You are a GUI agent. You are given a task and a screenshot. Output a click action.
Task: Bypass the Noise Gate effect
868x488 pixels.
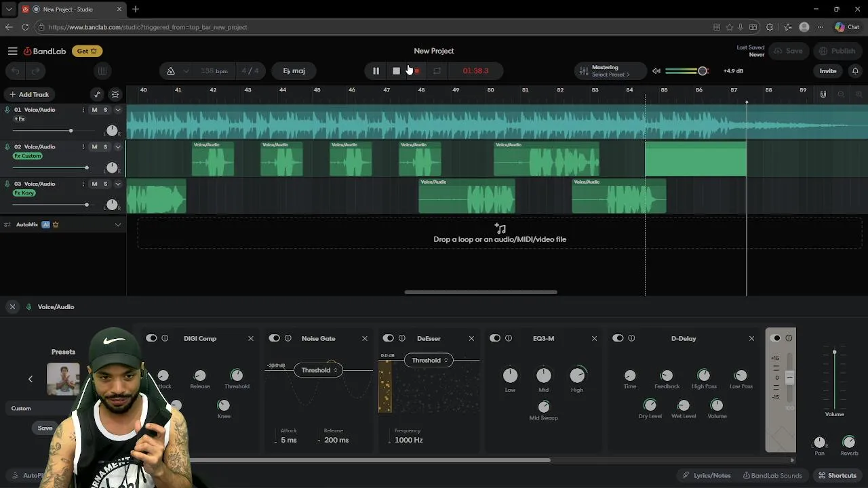(274, 338)
